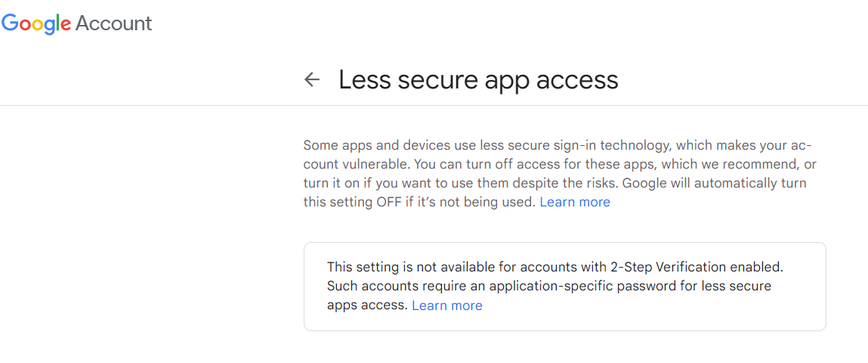Click the intro paragraph about less secure sign-in
Image resolution: width=868 pixels, height=363 pixels.
(559, 173)
